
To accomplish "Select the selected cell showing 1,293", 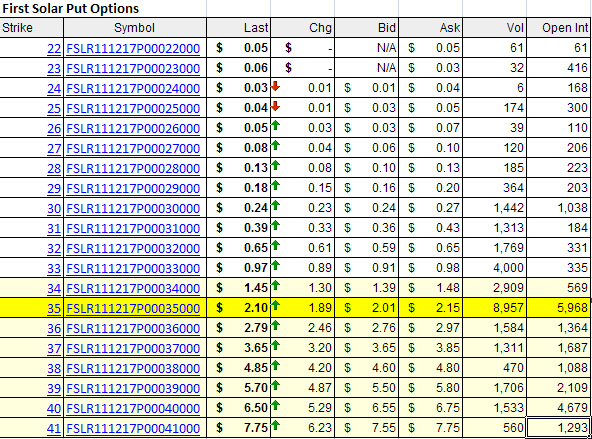I will tap(558, 428).
